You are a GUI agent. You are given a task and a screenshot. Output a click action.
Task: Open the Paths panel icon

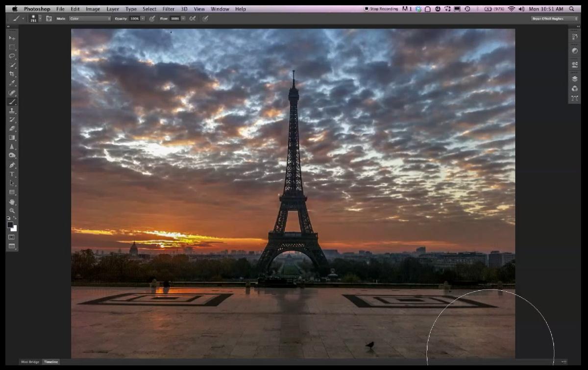574,98
